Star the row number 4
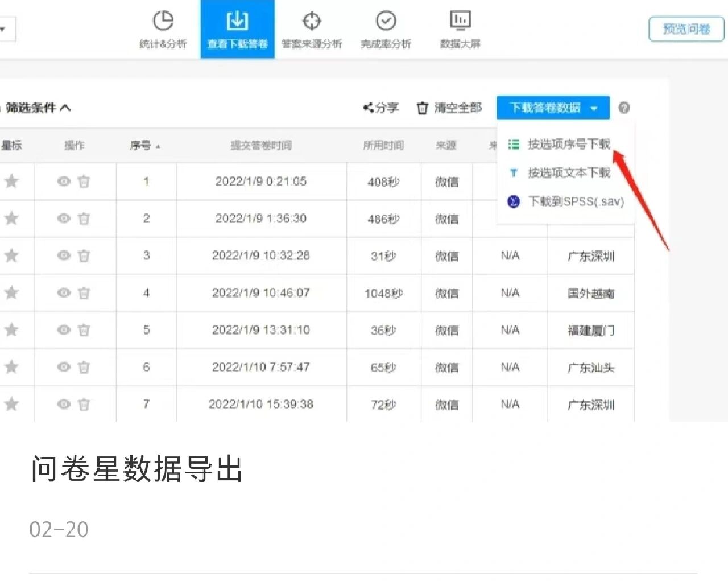728x581 pixels. click(11, 292)
